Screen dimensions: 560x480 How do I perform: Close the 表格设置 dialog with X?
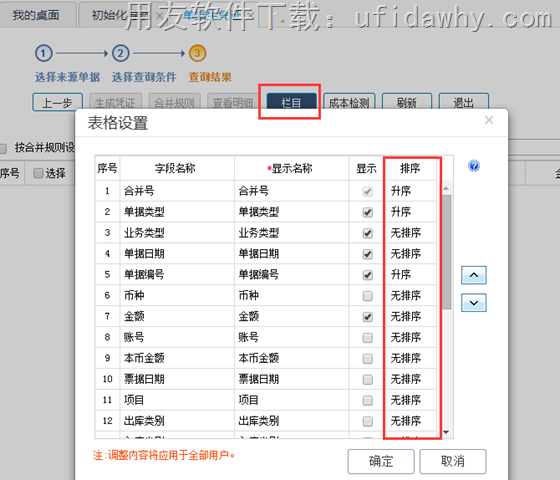(489, 120)
